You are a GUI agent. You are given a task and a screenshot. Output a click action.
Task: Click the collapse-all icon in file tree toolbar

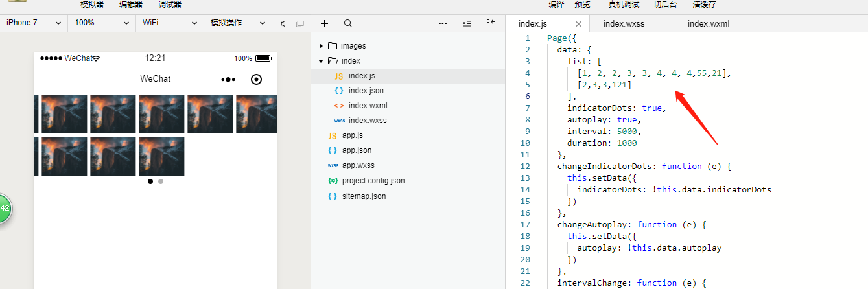point(467,23)
